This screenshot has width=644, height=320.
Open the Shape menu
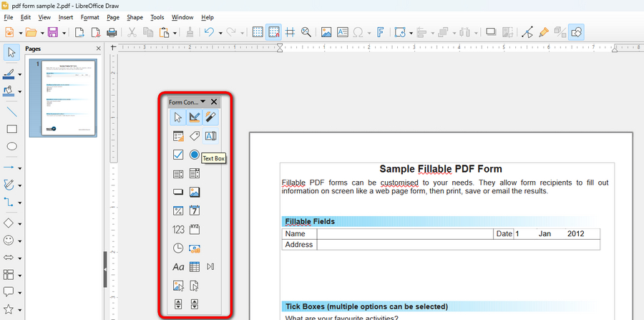135,16
